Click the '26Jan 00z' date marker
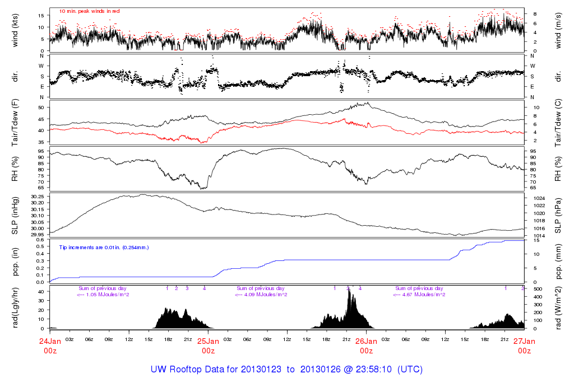The image size is (574, 392). [367, 346]
